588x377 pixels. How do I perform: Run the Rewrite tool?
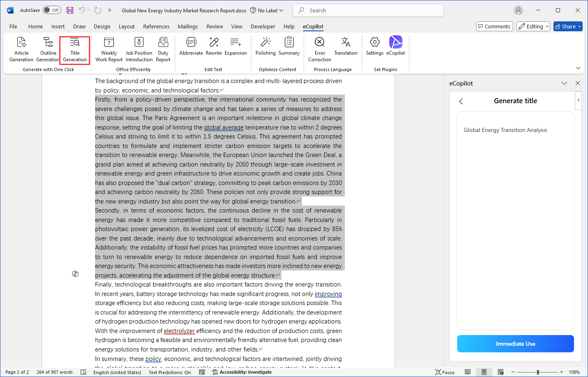click(214, 46)
